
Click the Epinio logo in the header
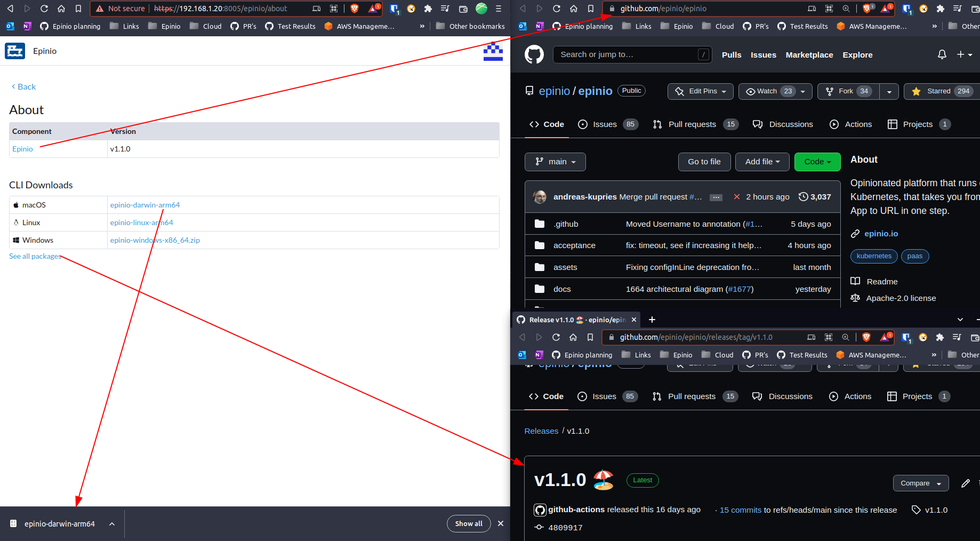(x=15, y=51)
